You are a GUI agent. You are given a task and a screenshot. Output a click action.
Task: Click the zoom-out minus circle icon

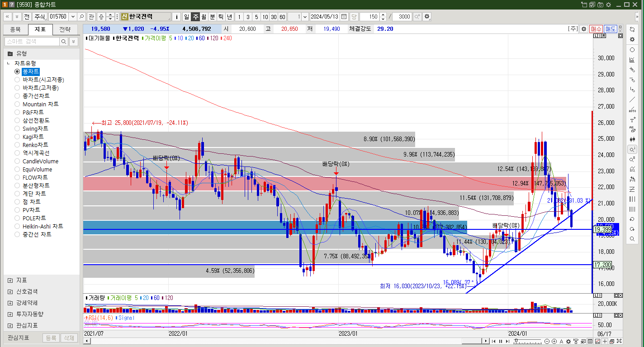click(547, 342)
